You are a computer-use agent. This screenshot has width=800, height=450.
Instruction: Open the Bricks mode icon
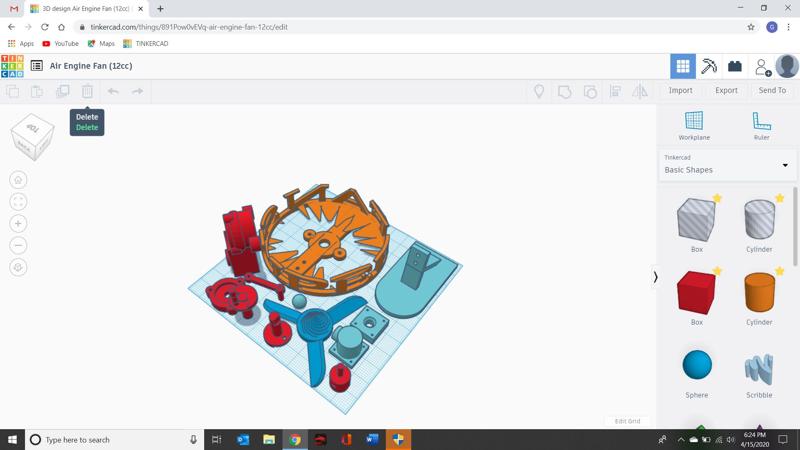[735, 66]
